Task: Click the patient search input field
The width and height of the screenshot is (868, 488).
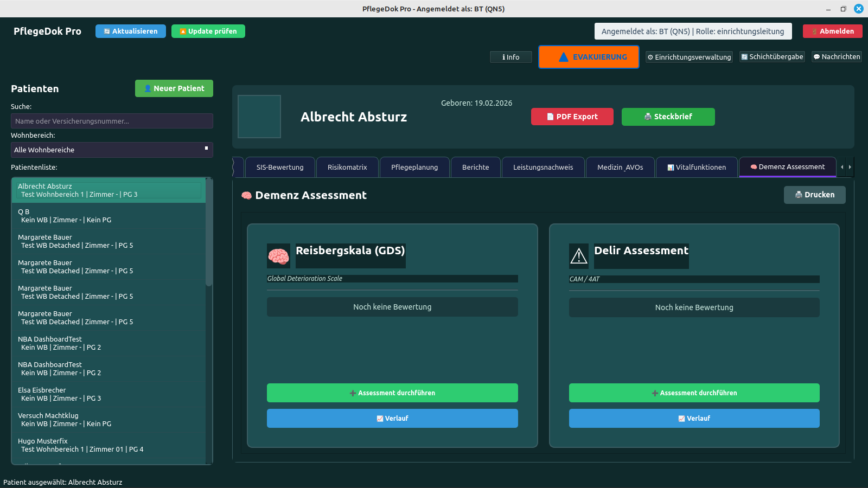Action: coord(112,121)
